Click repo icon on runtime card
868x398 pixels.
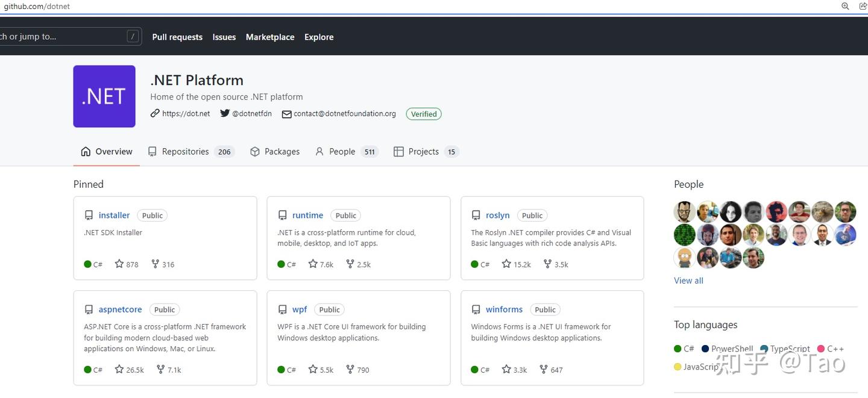[x=282, y=216]
